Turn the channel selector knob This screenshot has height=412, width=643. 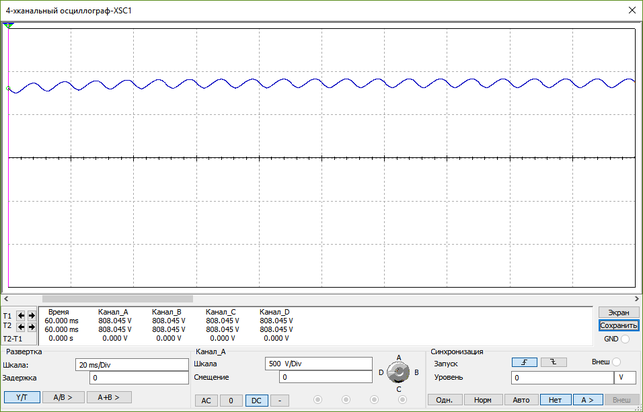tap(398, 372)
